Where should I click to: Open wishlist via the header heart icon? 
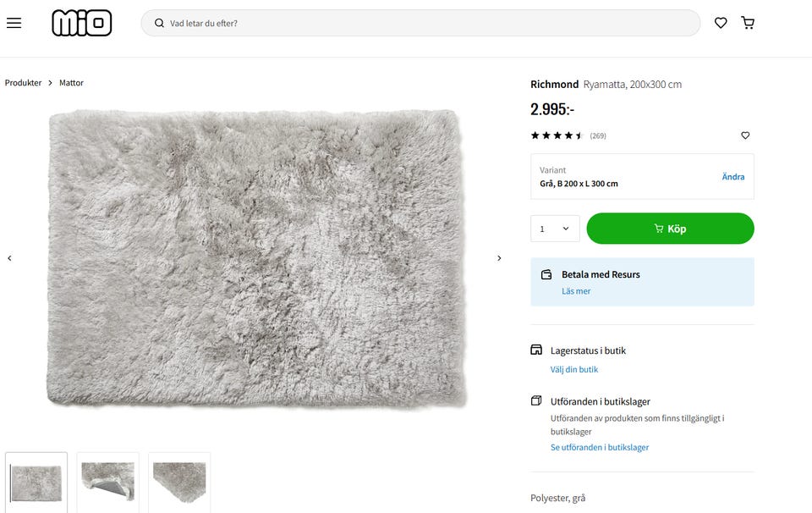(x=721, y=23)
